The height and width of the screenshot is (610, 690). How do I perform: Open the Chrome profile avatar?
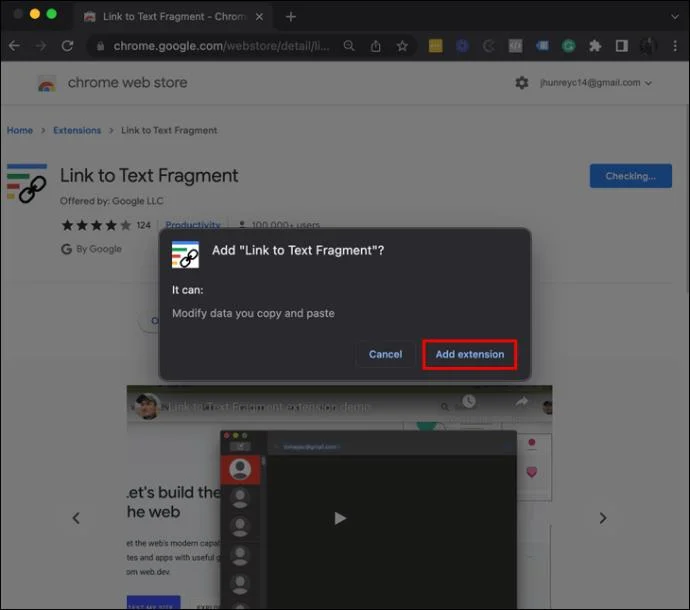[x=648, y=46]
